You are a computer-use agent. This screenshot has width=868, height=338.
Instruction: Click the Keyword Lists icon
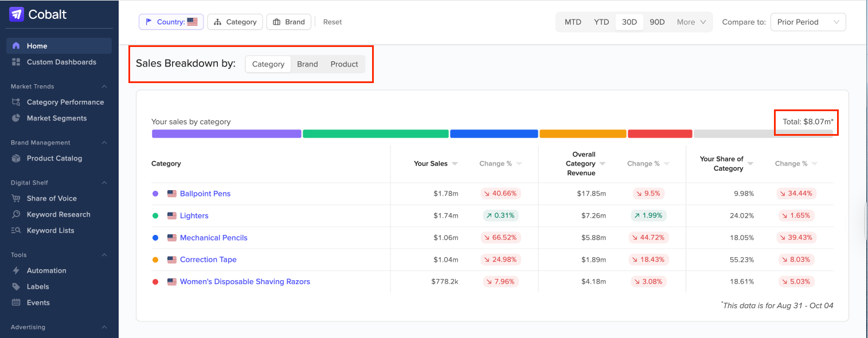pyautogui.click(x=16, y=230)
